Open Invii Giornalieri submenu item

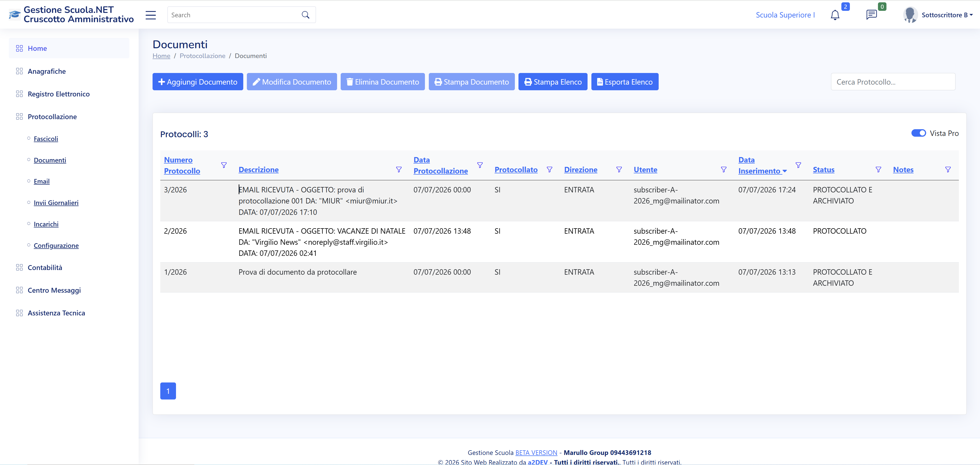56,203
